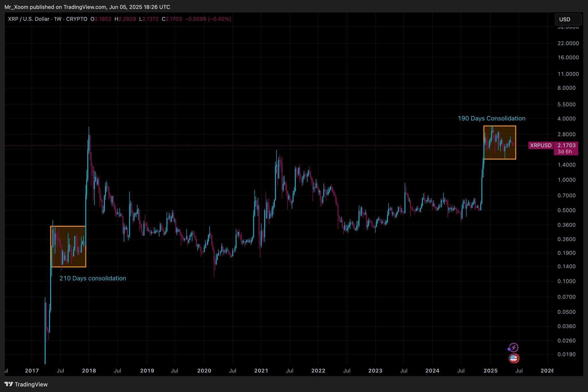Click the 2025 label on the time axis
This screenshot has width=588, height=392.
(490, 371)
